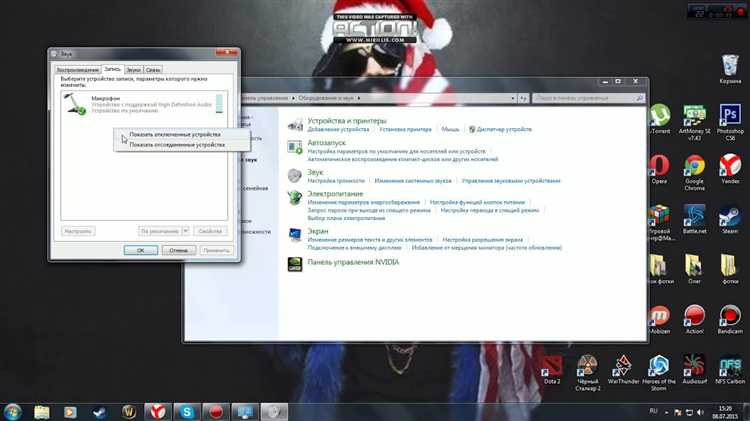Click the Sound speaker category icon

coord(295,175)
